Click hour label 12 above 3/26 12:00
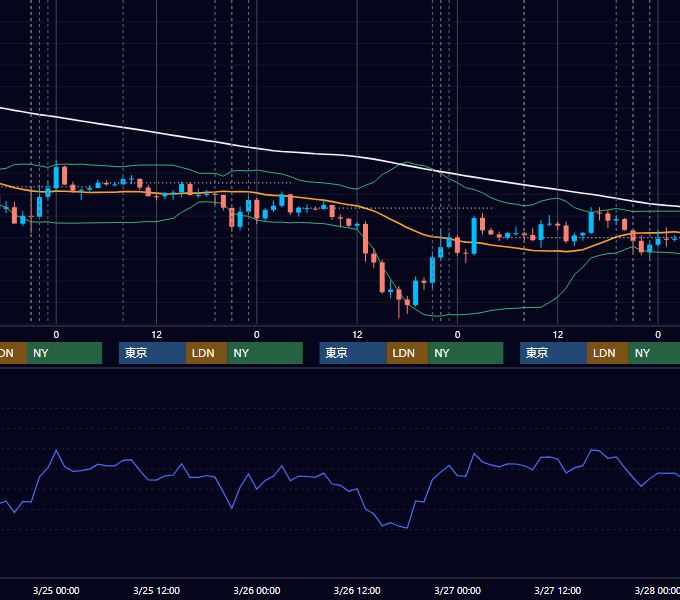The width and height of the screenshot is (680, 600). (357, 335)
